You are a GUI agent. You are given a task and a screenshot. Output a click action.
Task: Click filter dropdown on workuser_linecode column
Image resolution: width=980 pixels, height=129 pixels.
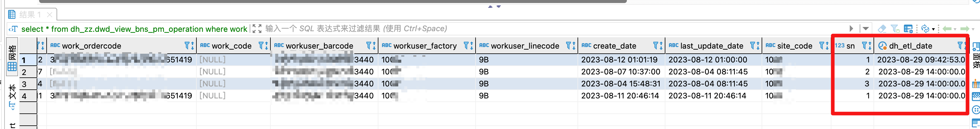pos(569,46)
